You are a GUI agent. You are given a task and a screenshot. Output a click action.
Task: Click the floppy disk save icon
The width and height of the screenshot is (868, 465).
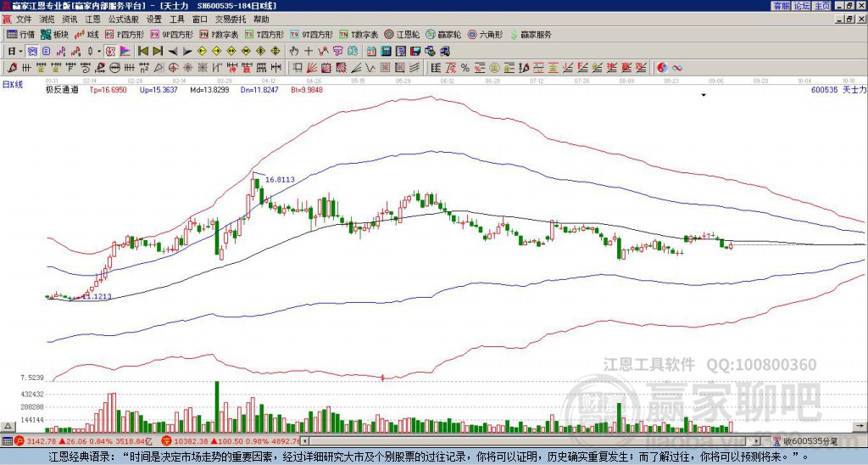point(415,51)
